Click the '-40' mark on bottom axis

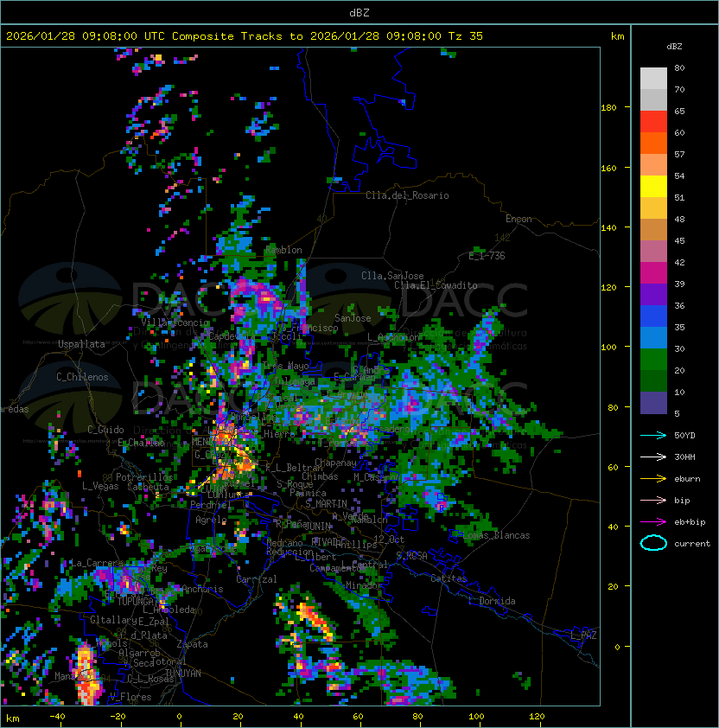57,717
